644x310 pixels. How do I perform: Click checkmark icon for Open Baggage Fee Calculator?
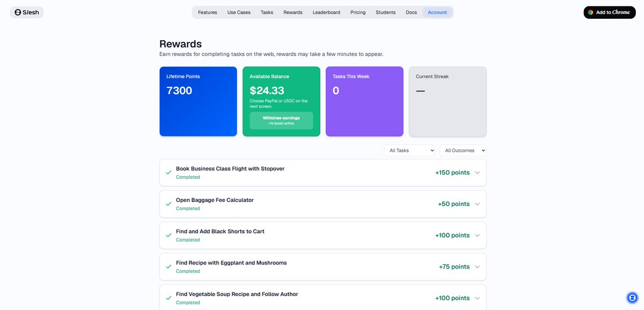point(169,204)
